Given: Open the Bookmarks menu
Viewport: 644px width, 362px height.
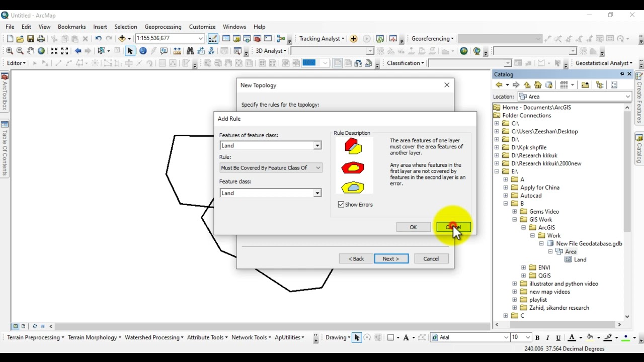Looking at the screenshot, I should (x=72, y=27).
